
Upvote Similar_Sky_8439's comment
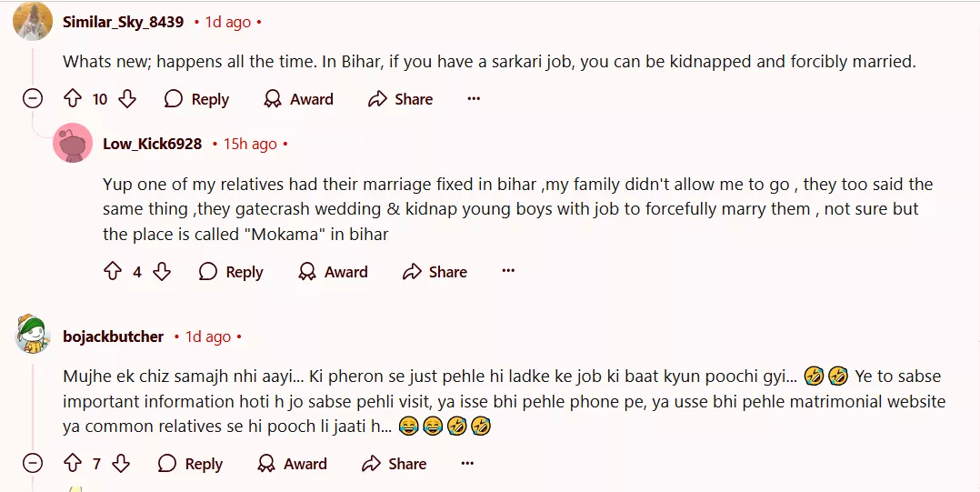click(x=73, y=99)
